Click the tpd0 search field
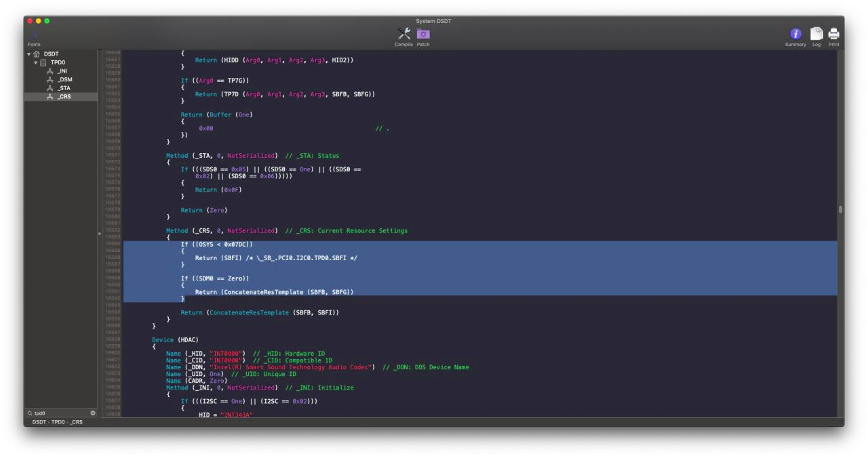 pyautogui.click(x=61, y=413)
